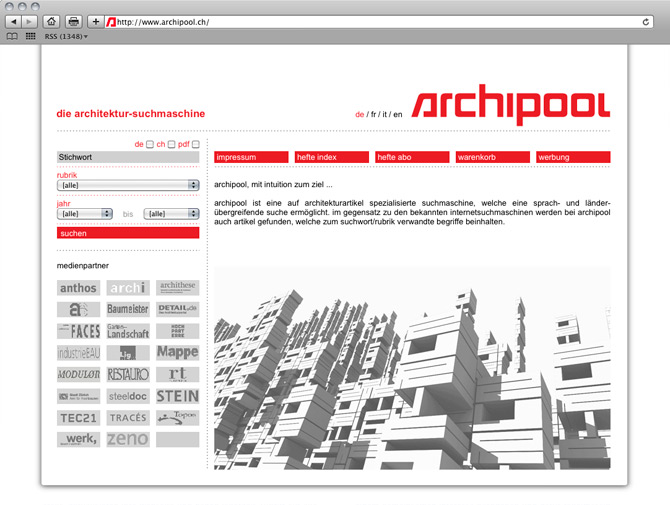The image size is (670, 505).
Task: Tick the de search checkbox
Action: tap(150, 144)
